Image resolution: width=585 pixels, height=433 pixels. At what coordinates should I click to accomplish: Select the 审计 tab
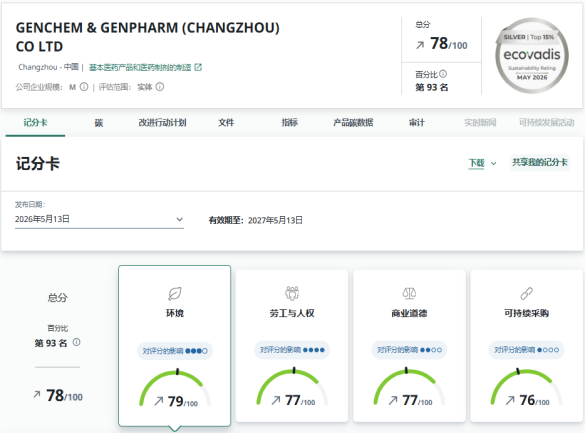(x=416, y=123)
